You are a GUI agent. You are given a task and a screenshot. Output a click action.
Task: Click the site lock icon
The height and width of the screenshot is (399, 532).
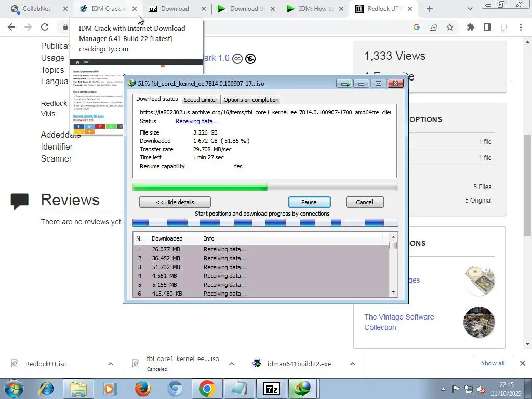pyautogui.click(x=65, y=27)
